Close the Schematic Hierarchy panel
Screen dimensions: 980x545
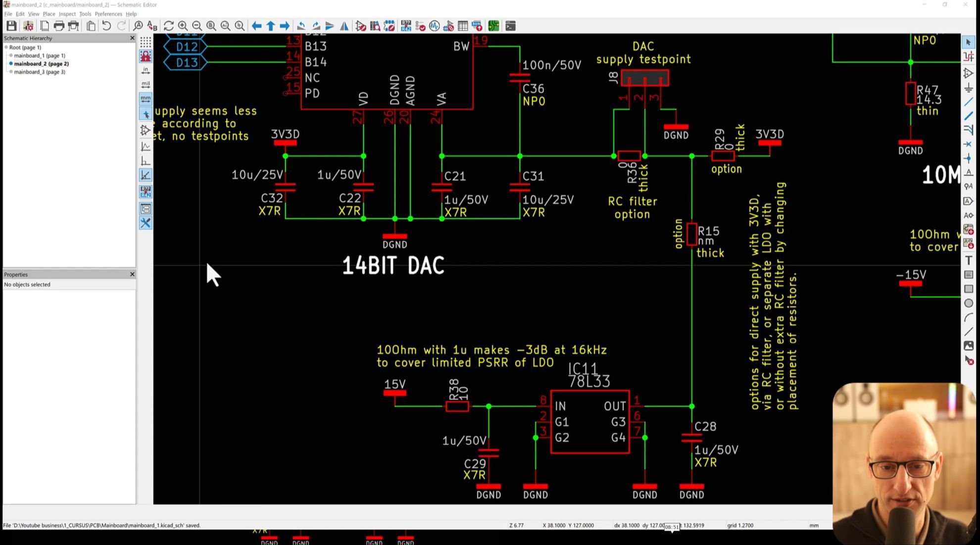[x=132, y=38]
